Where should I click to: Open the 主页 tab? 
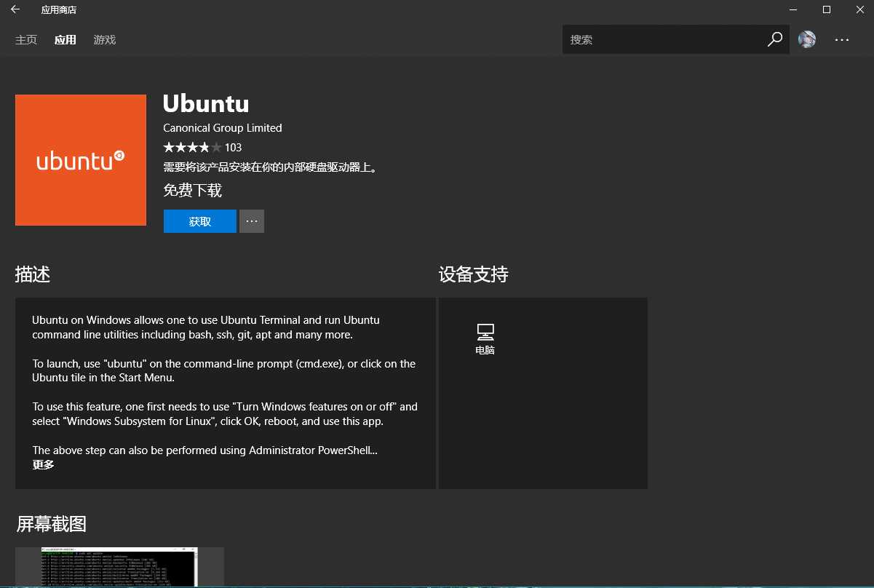(x=26, y=40)
